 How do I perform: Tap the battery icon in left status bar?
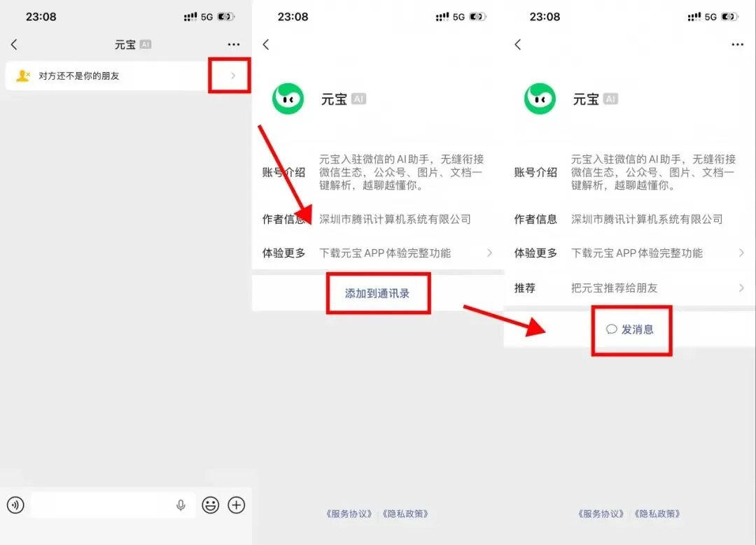tap(226, 17)
